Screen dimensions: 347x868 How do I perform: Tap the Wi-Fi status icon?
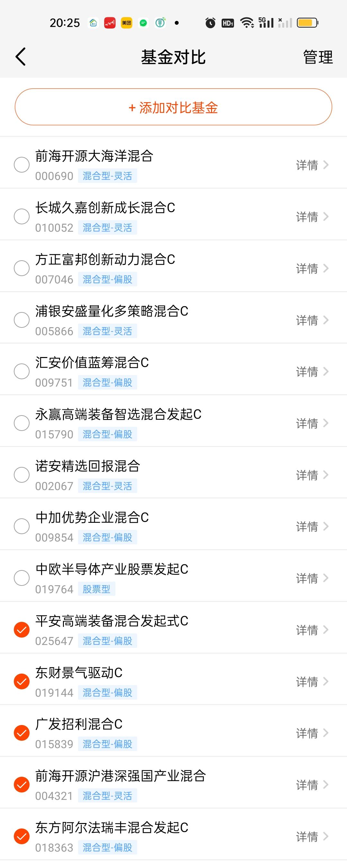[247, 22]
